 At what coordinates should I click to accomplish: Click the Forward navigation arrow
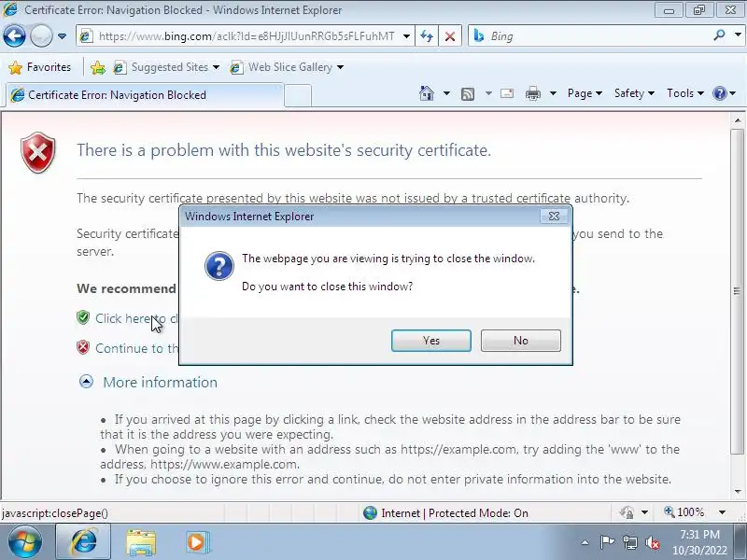click(x=41, y=35)
